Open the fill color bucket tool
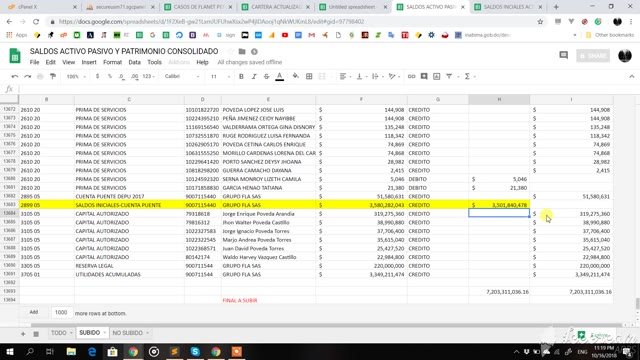The width and height of the screenshot is (640, 360). coord(296,76)
